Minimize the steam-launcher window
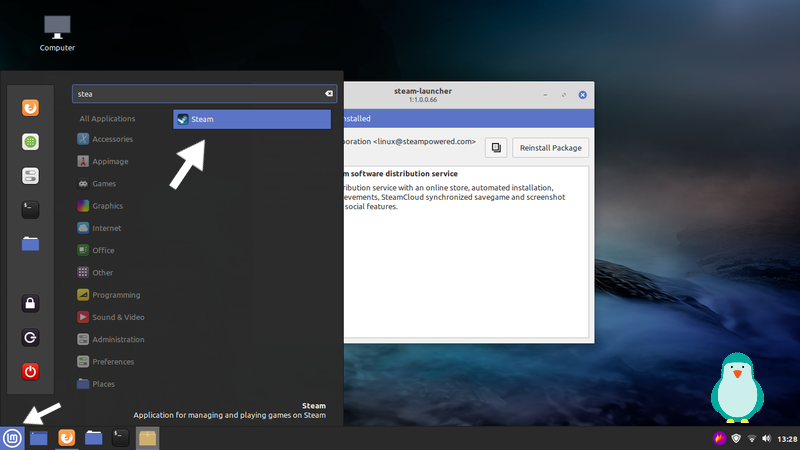The height and width of the screenshot is (450, 800). (545, 95)
